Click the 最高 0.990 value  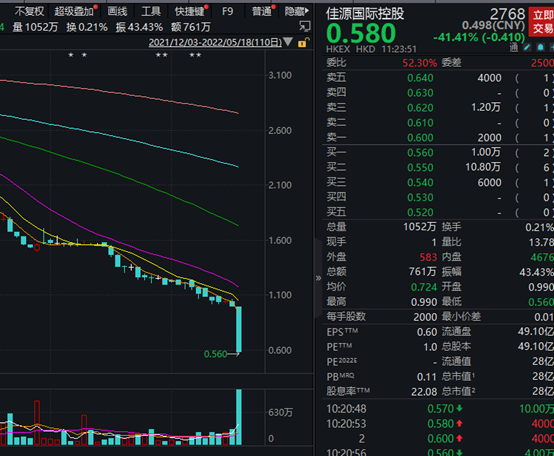point(424,302)
